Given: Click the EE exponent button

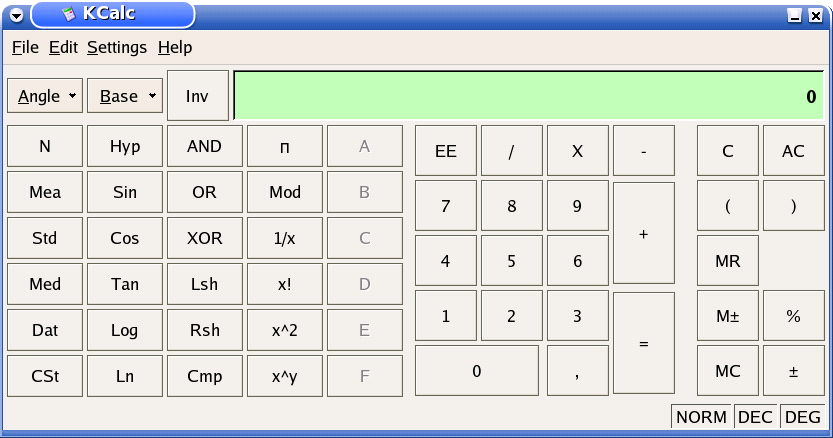Looking at the screenshot, I should pos(446,150).
